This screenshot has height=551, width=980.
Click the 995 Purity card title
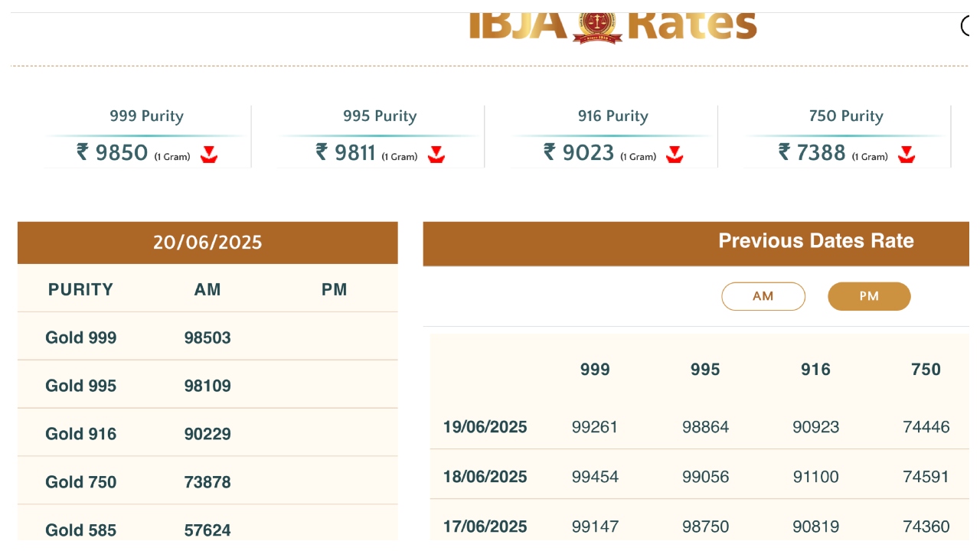click(380, 116)
